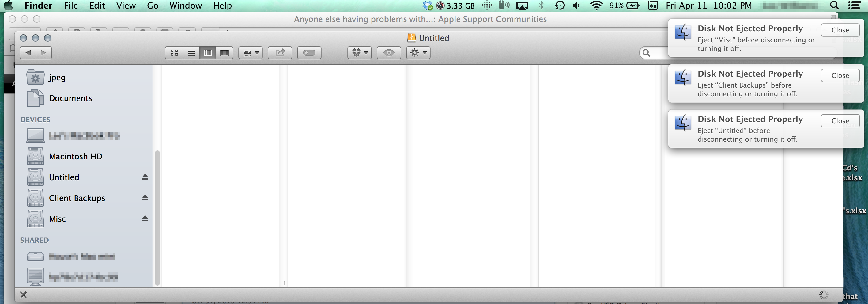868x304 pixels.
Task: Click the SHARED sidebar heading
Action: point(34,240)
